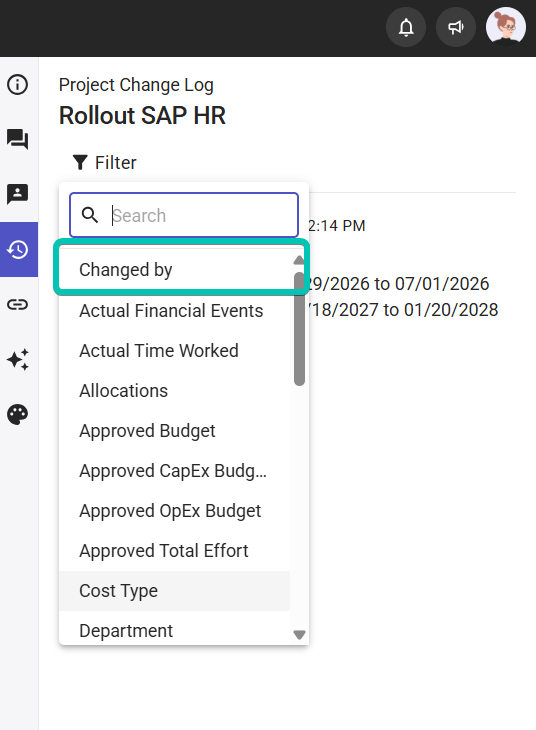
Task: Click the Project Change Log heading
Action: pos(136,85)
